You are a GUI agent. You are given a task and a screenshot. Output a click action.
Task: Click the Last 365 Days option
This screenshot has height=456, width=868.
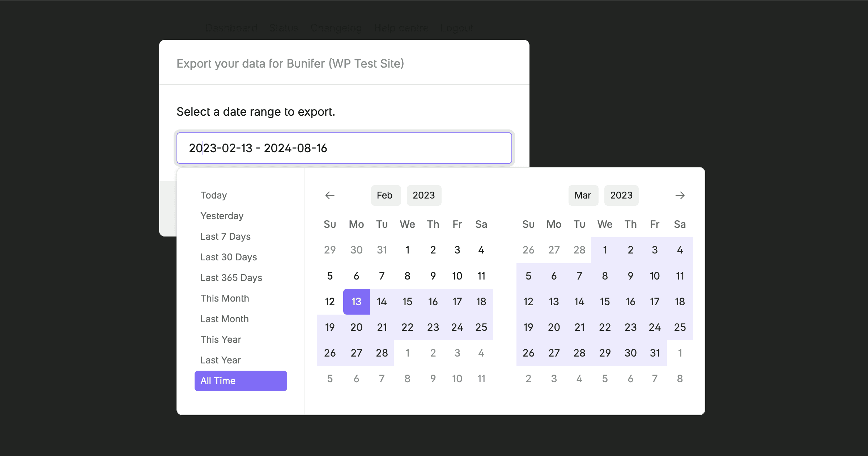[x=231, y=277]
